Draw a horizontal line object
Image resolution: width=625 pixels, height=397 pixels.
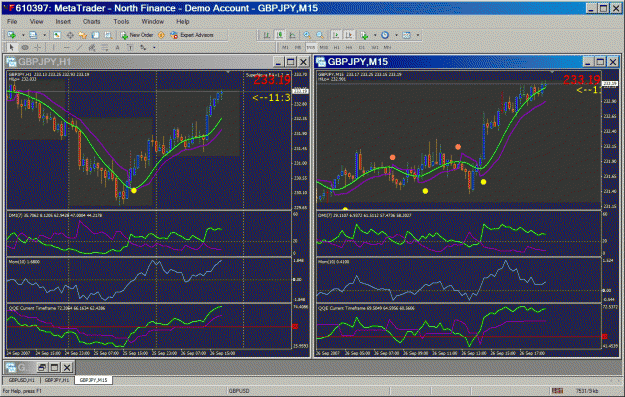pyautogui.click(x=67, y=47)
